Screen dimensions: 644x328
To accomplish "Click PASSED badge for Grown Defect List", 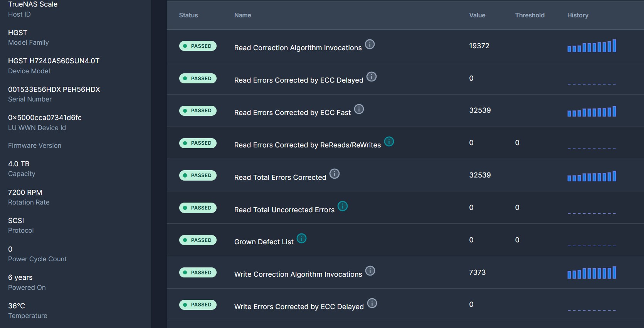I will (x=198, y=240).
